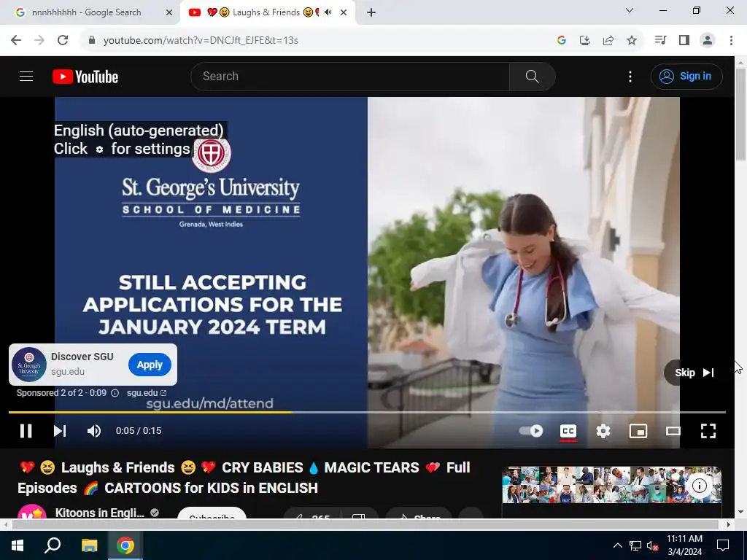Click Sign in button
The image size is (747, 560).
click(x=686, y=76)
